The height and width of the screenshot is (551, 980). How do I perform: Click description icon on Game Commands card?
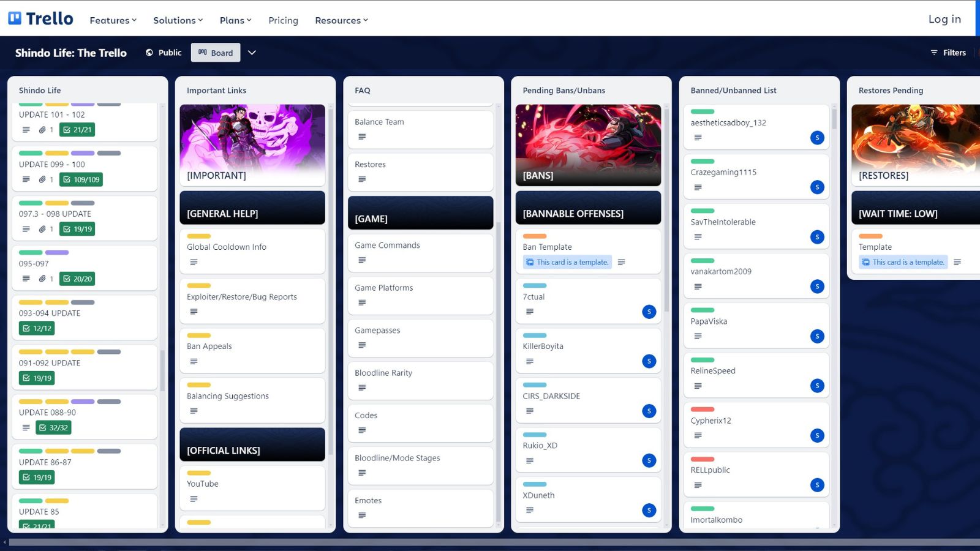(x=362, y=260)
